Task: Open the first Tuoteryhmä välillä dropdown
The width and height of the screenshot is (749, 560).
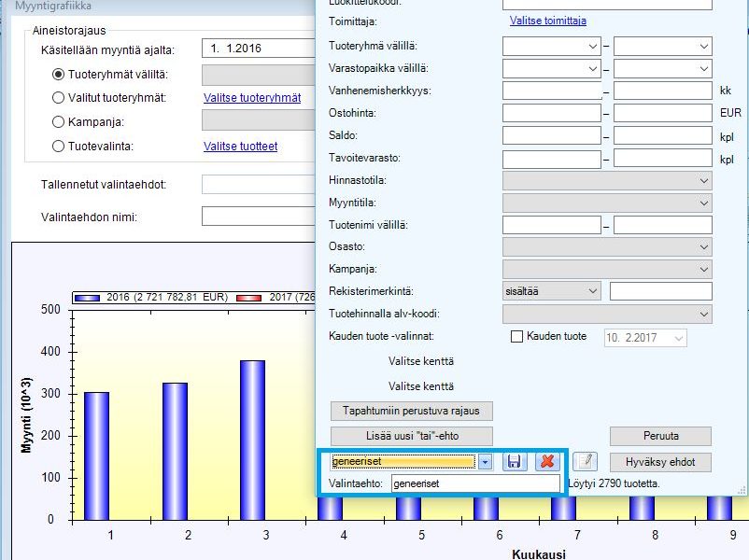Action: pos(592,47)
